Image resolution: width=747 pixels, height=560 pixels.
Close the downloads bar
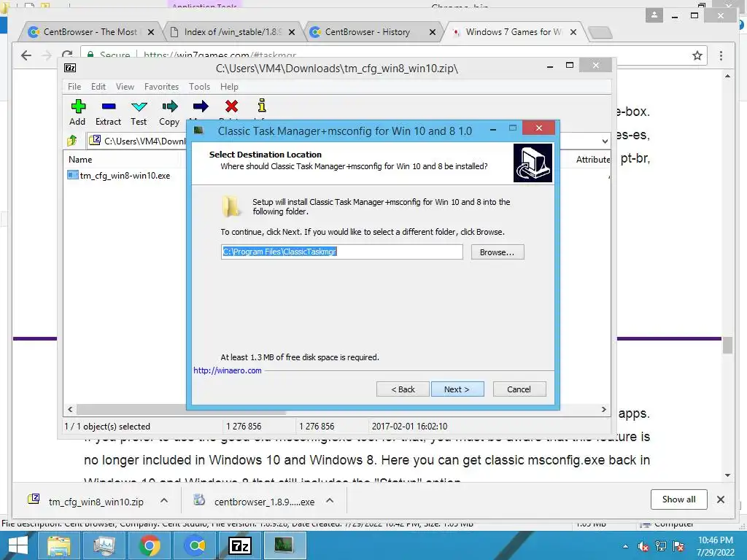click(720, 499)
